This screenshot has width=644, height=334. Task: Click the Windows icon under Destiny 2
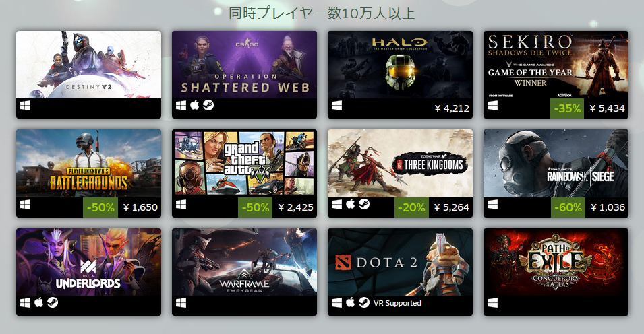tap(25, 106)
